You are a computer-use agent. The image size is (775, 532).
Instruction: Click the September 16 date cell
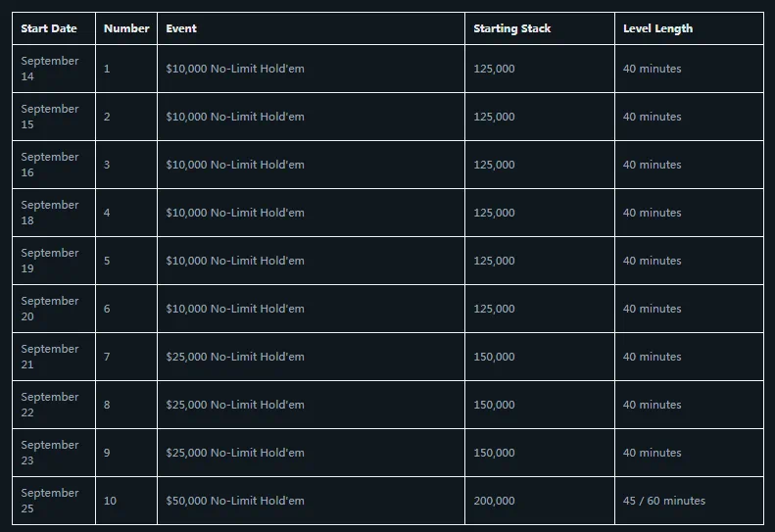point(50,165)
